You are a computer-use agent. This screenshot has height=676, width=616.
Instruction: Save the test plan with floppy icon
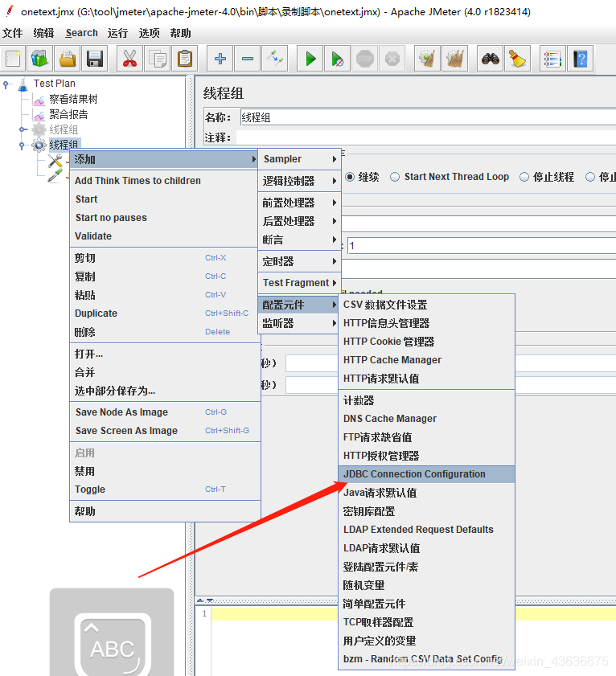[94, 58]
